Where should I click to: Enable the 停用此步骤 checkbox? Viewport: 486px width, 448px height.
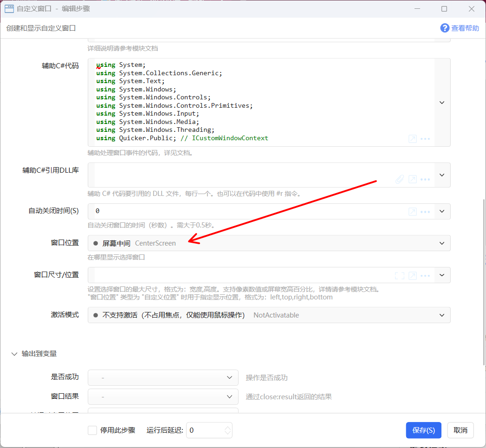92,430
